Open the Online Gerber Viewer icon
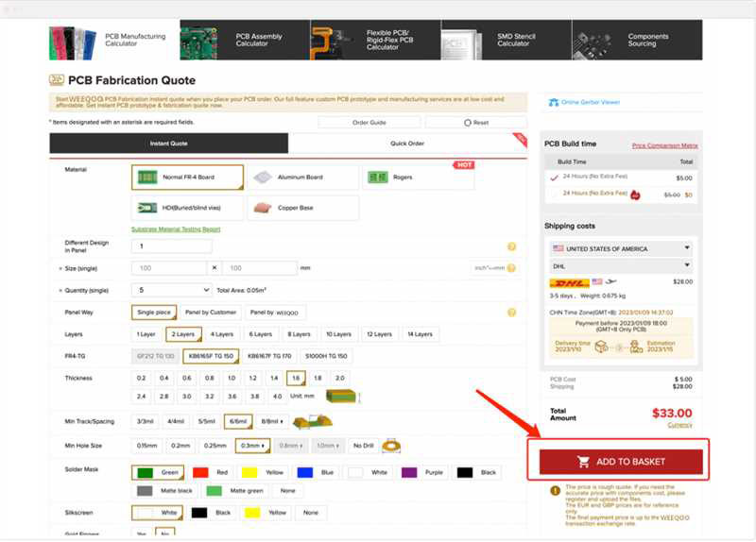756x542 pixels. 554,102
